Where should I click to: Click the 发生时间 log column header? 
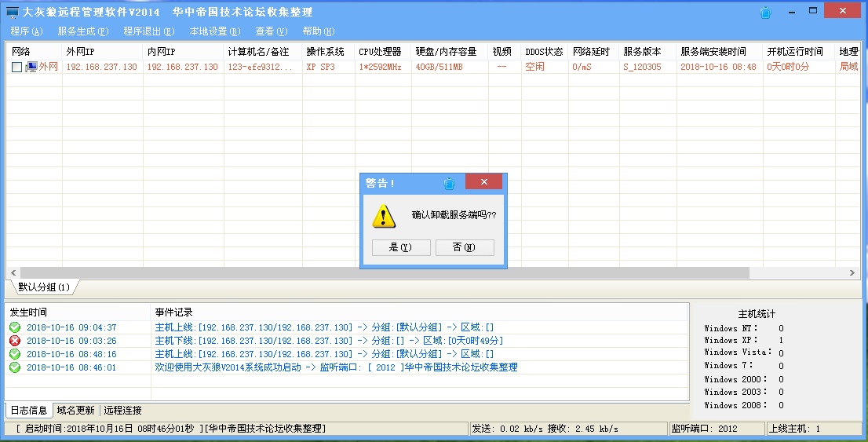(78, 312)
